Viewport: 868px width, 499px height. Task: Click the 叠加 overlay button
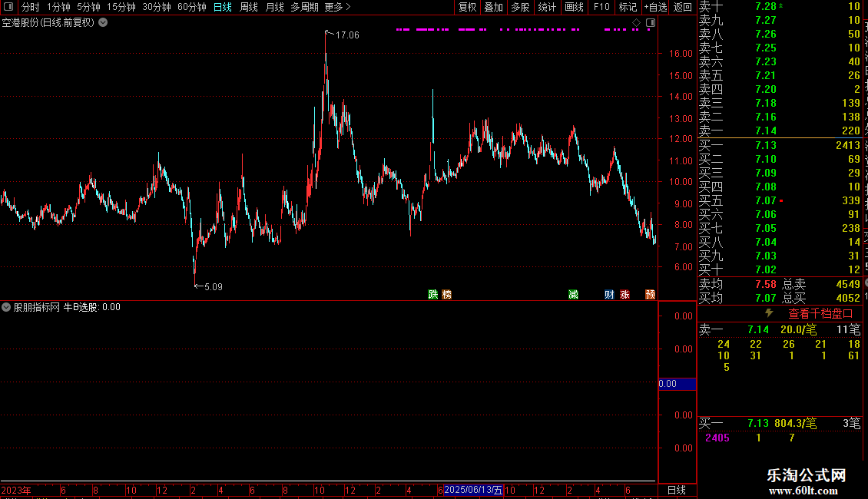point(493,7)
